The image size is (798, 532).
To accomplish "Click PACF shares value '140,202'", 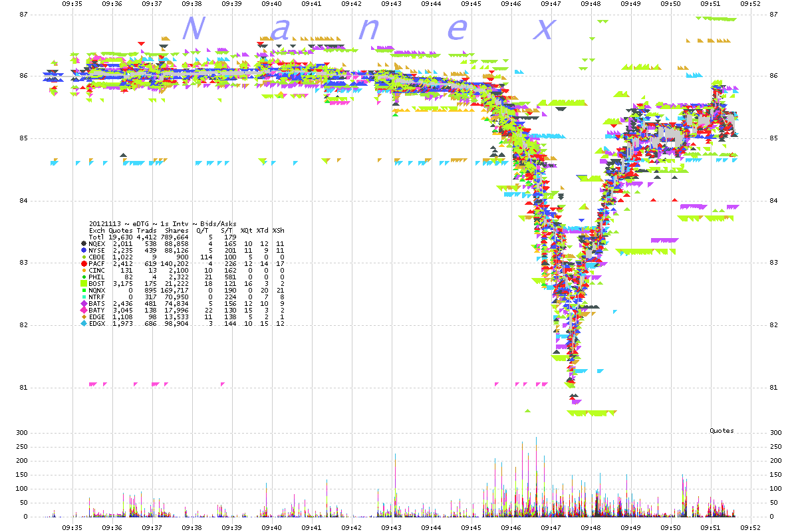I will click(x=174, y=265).
